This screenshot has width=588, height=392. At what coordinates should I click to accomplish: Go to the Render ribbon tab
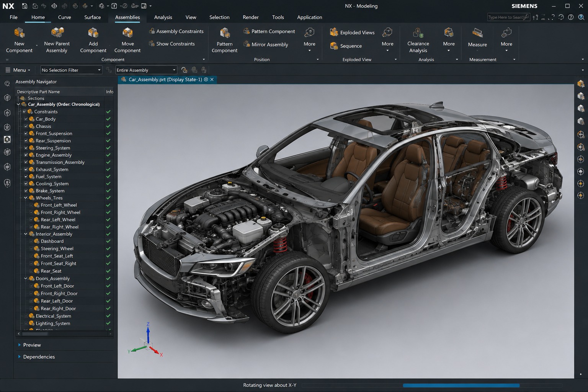[x=251, y=17]
